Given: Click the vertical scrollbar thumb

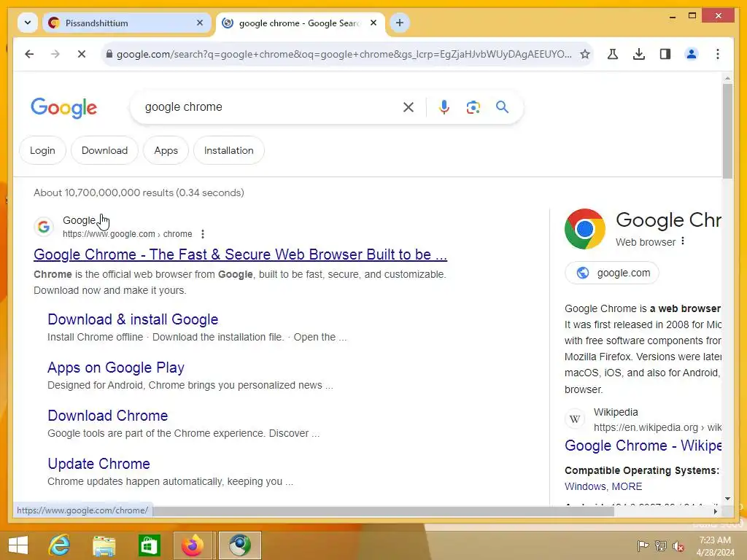Looking at the screenshot, I should tap(727, 131).
